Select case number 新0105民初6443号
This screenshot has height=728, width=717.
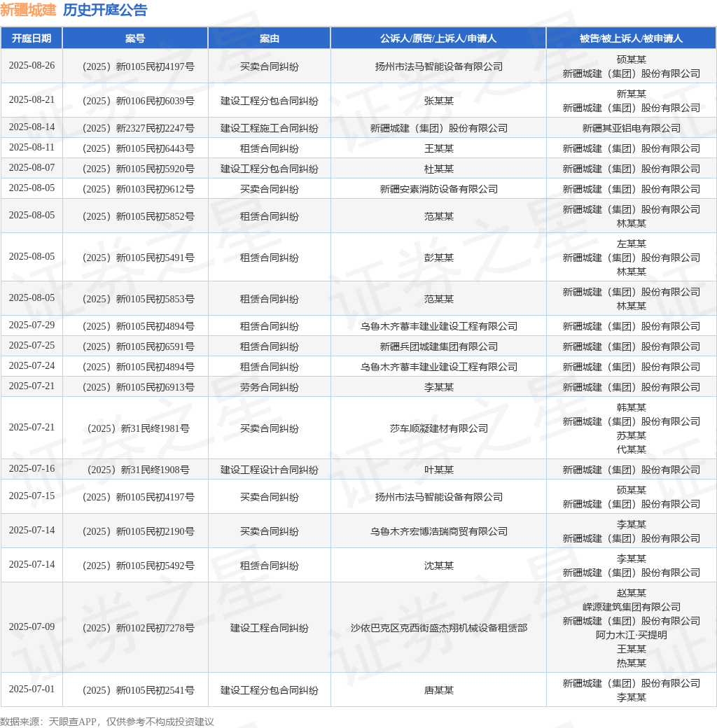point(139,148)
